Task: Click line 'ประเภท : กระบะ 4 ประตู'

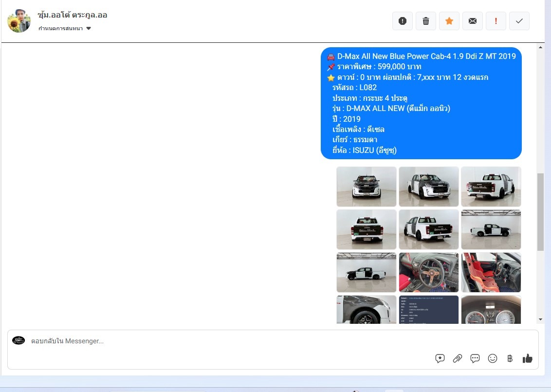Action: [370, 98]
